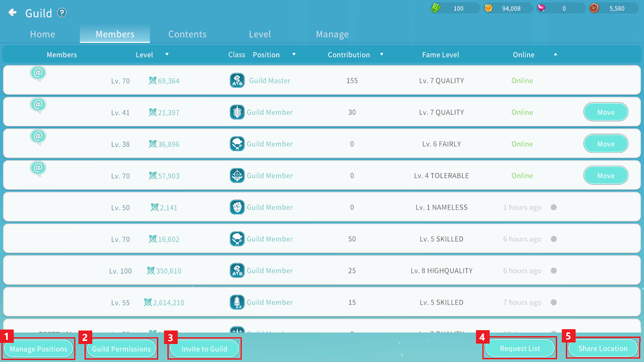Click the Guild Master's class icon
The height and width of the screenshot is (362, 644).
point(237,80)
